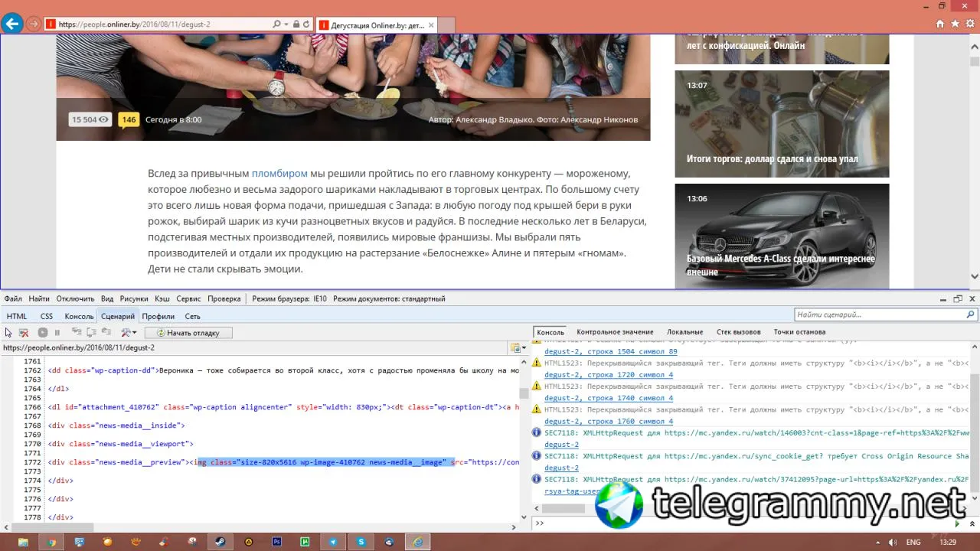Open the Вид menu
The height and width of the screenshot is (551, 980).
[107, 298]
